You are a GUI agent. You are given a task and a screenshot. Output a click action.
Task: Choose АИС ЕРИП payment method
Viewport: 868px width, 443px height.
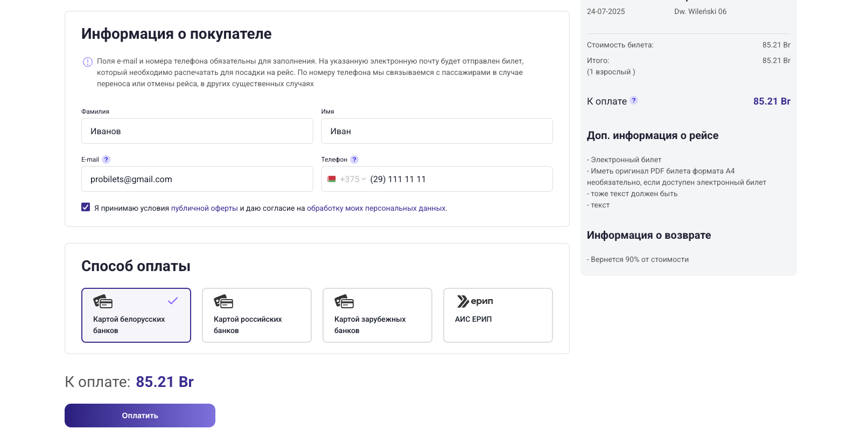[x=498, y=315]
